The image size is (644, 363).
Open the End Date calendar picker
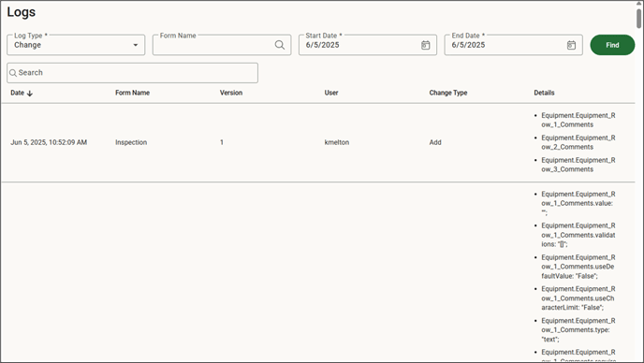[x=571, y=45]
